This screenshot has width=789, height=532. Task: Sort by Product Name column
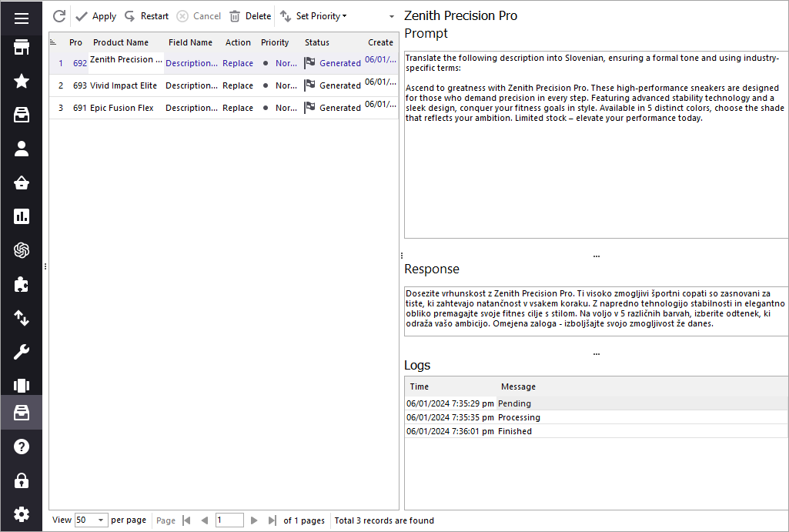click(x=121, y=42)
